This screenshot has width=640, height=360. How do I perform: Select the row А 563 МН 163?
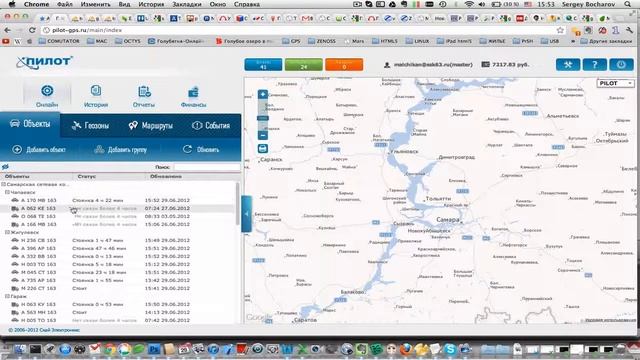[118, 312]
